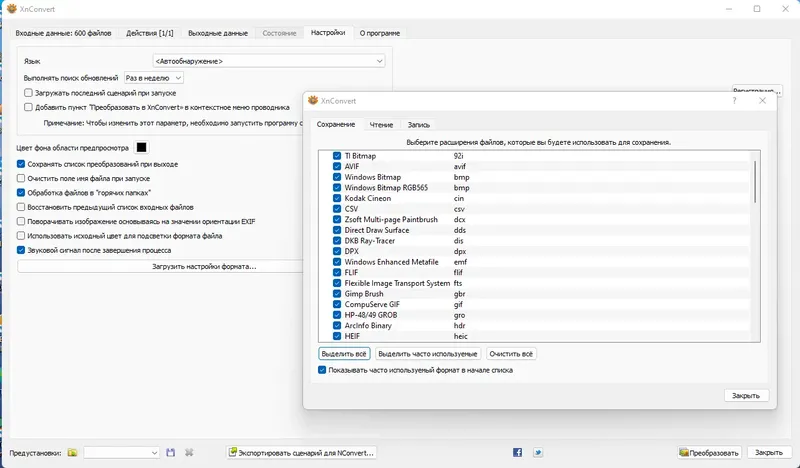The width and height of the screenshot is (800, 468).
Task: Switch to 'Входные данные: 600 файлов' tab
Action: pyautogui.click(x=63, y=33)
